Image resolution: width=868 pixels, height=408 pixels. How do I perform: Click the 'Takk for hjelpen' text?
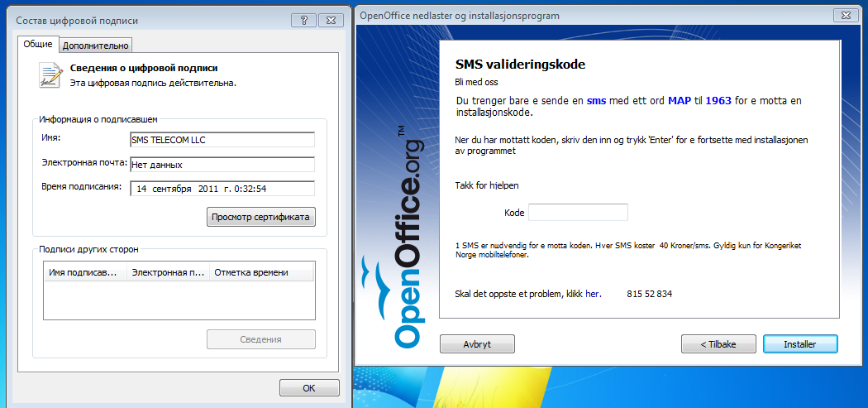point(487,185)
